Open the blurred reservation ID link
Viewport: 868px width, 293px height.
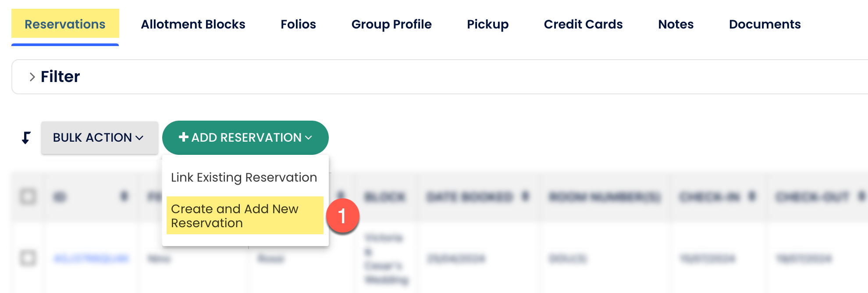91,258
